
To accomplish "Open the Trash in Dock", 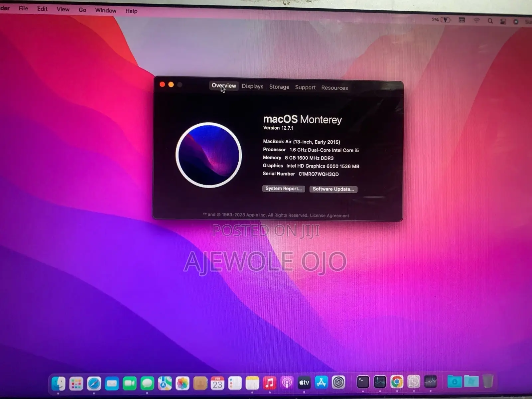I will coord(488,381).
